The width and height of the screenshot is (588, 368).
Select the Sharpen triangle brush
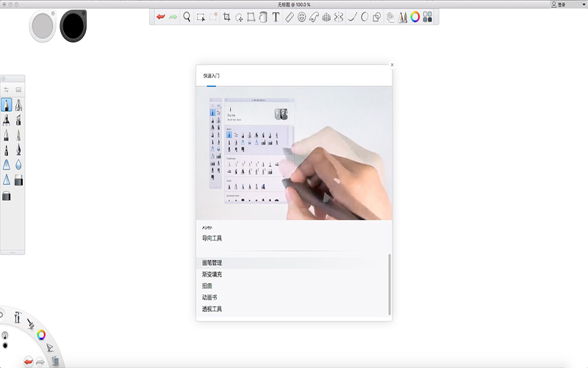tap(7, 180)
